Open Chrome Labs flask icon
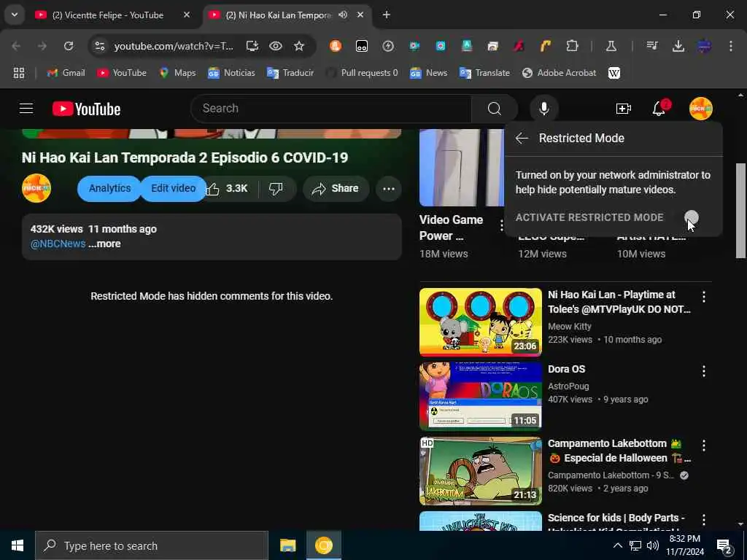Viewport: 747px width, 560px height. pyautogui.click(x=611, y=46)
